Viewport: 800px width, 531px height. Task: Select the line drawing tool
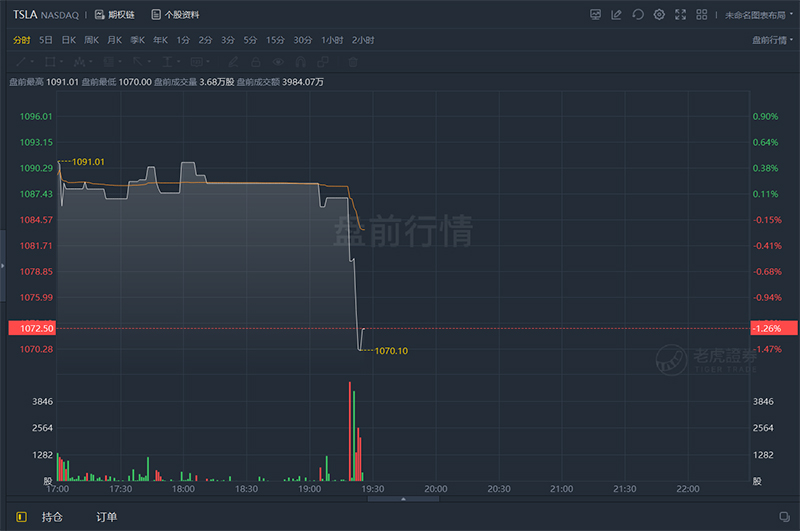point(21,62)
